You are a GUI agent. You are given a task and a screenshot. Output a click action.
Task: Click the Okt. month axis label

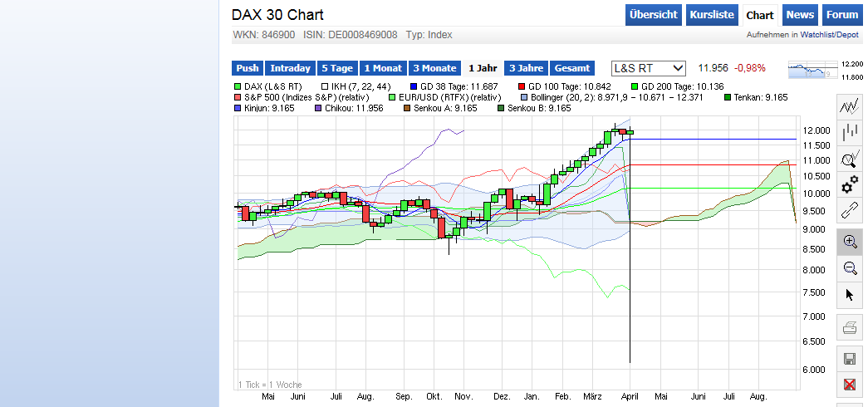tap(434, 397)
